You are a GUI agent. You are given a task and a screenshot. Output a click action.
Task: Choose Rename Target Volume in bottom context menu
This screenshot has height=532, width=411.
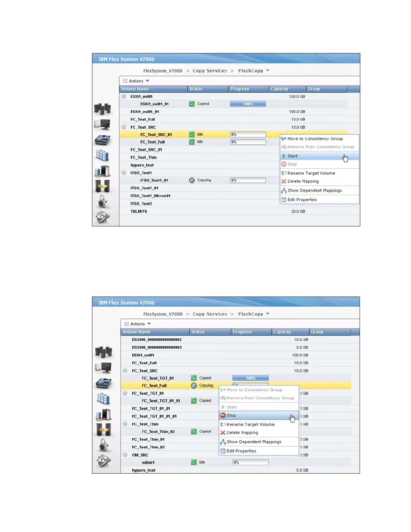click(259, 425)
